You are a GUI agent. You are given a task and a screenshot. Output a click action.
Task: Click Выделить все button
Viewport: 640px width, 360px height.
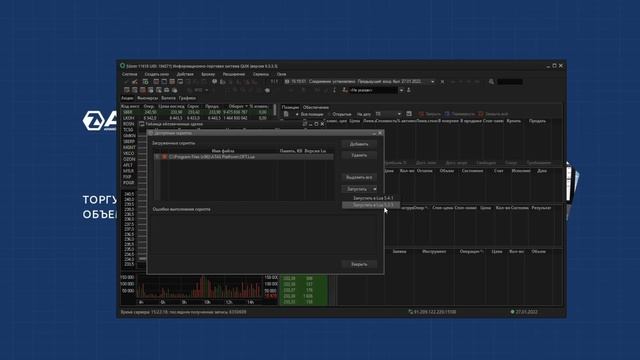coord(359,178)
